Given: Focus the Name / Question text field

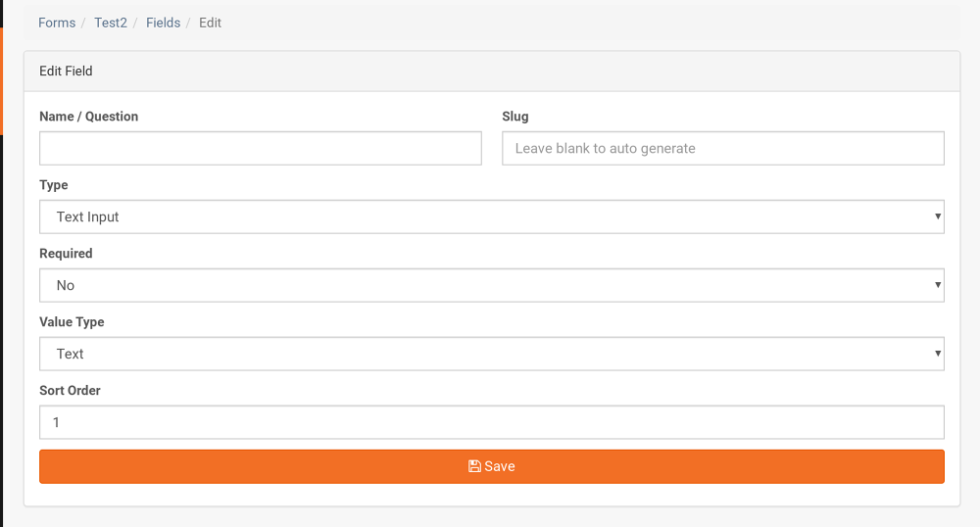Looking at the screenshot, I should [261, 148].
